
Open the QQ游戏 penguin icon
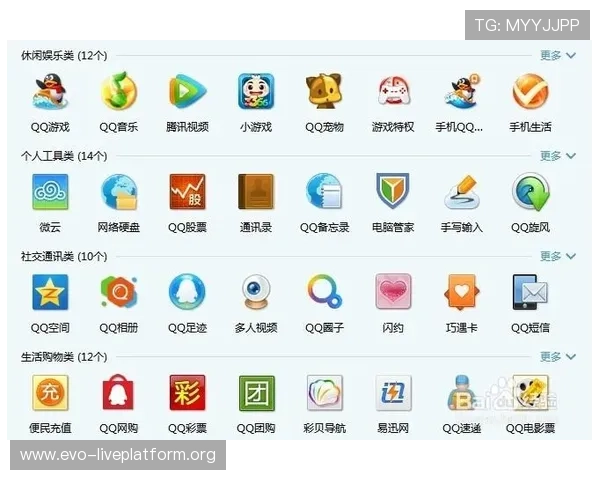click(x=50, y=91)
